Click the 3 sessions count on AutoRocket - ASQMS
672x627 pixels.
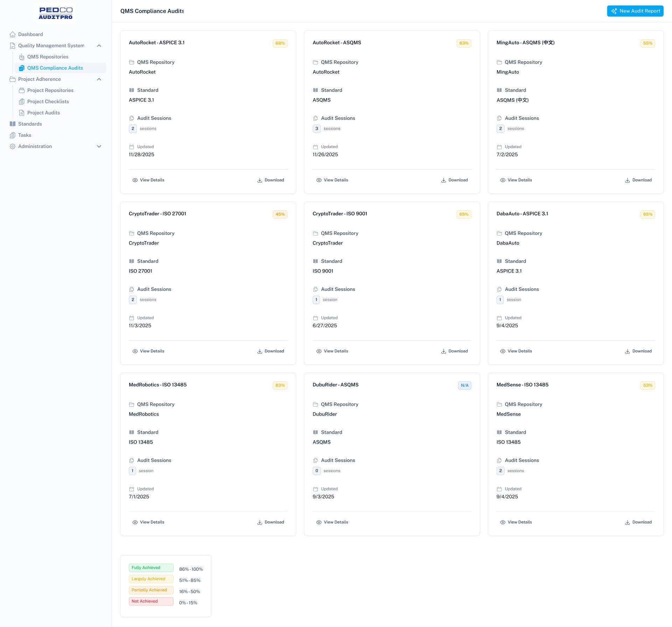[317, 129]
